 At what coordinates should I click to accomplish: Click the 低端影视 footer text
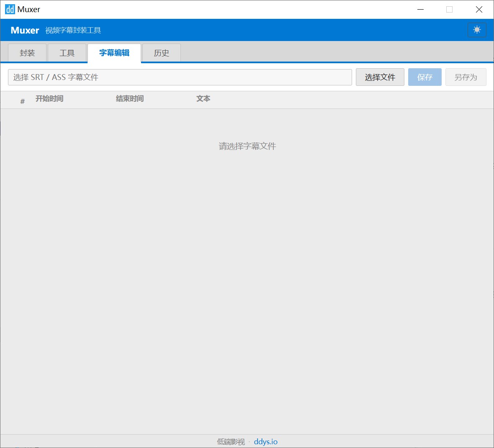pos(231,442)
